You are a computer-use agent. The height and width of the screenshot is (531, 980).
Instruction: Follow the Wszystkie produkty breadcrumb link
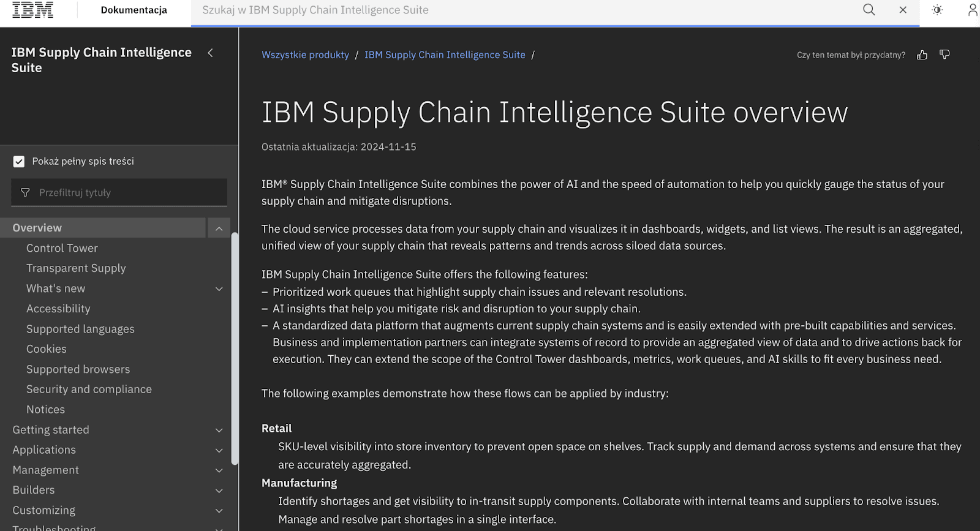[305, 55]
